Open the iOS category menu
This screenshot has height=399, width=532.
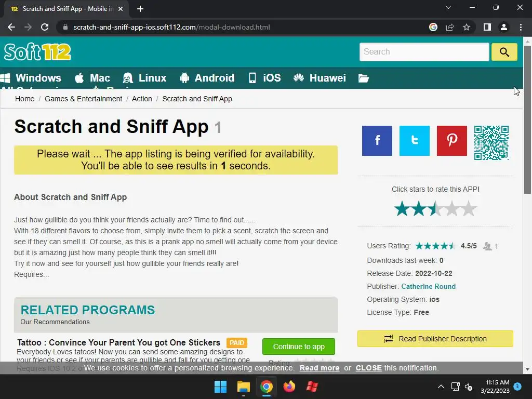[264, 78]
